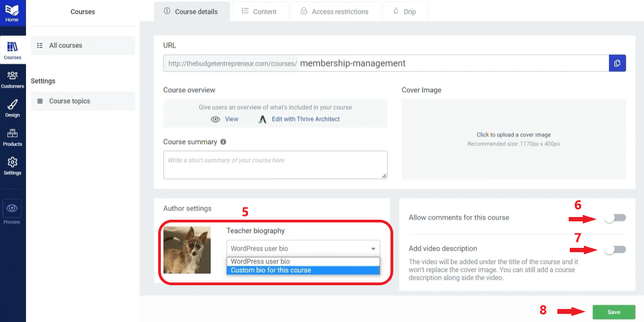Click the Preview eye icon
Screen dimensions: 644x322
tap(12, 208)
